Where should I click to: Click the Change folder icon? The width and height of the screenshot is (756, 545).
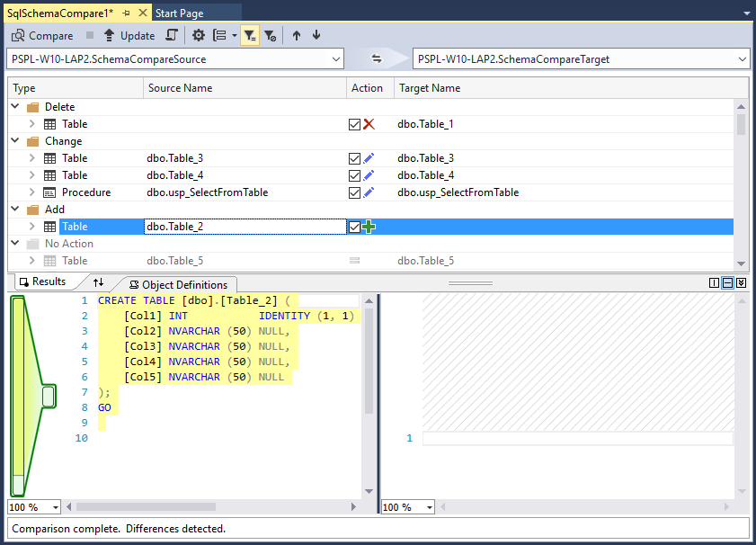click(32, 141)
